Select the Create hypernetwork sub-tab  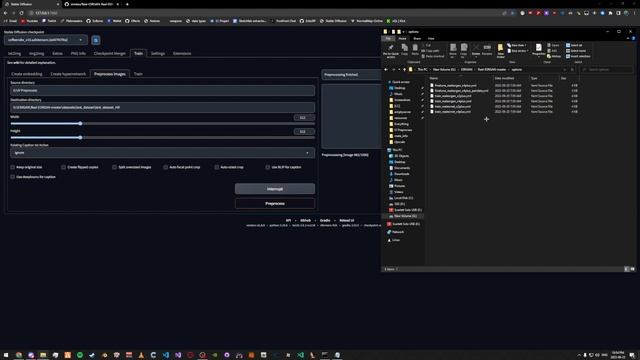(x=68, y=74)
